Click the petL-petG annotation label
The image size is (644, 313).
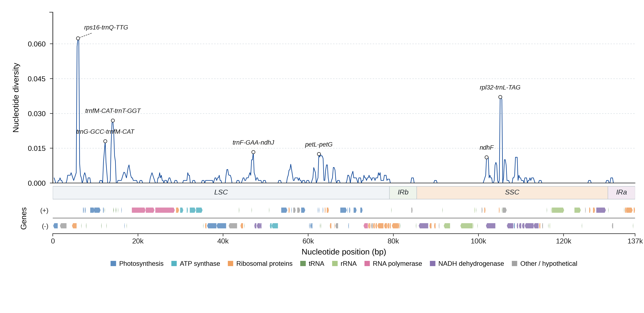[x=319, y=145]
